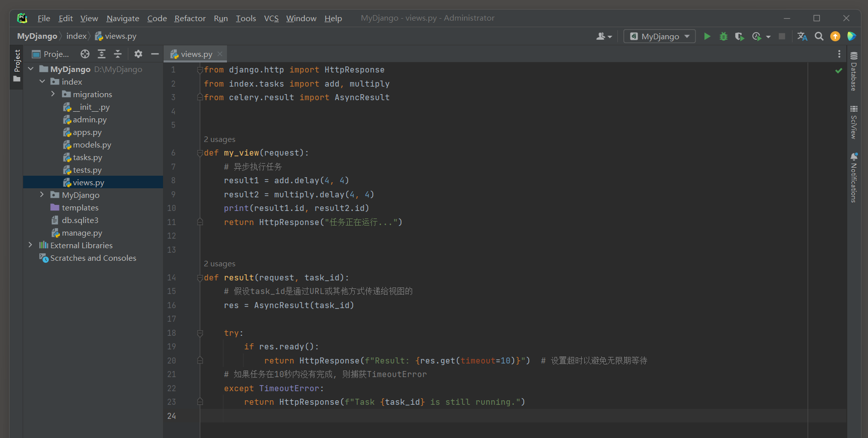This screenshot has height=438, width=868.
Task: Open the translate plugin icon
Action: tap(803, 36)
